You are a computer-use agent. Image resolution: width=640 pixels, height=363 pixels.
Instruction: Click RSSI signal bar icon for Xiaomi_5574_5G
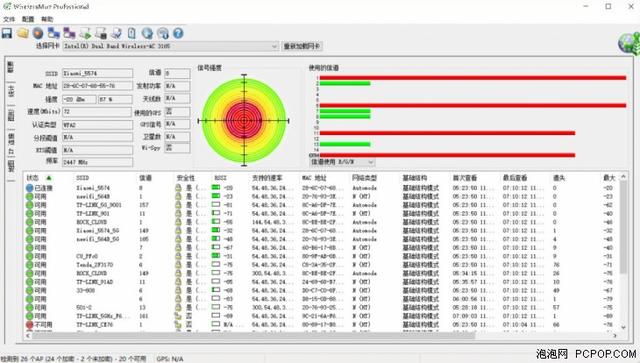click(x=216, y=230)
